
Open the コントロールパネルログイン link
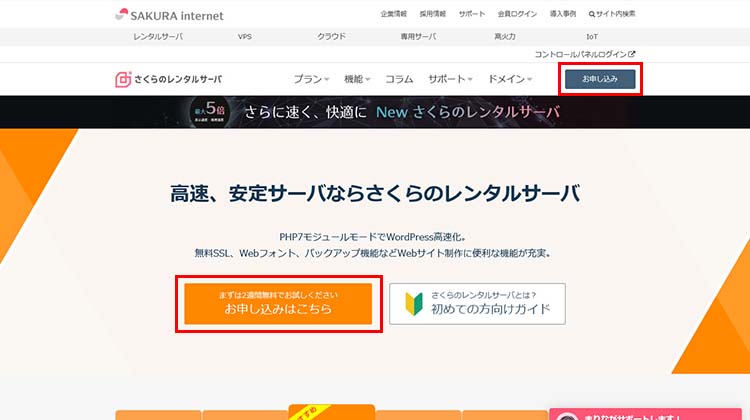click(585, 55)
